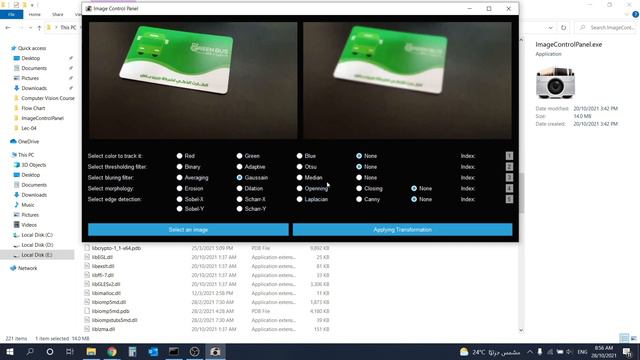This screenshot has width=640, height=360.
Task: Click the volume speaker tray icon
Action: click(x=569, y=352)
